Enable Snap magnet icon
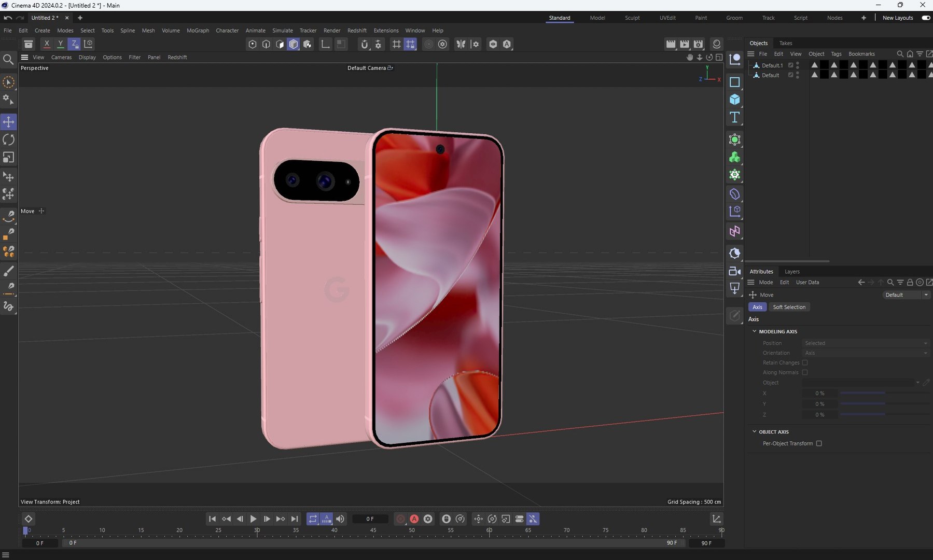The height and width of the screenshot is (560, 933). (x=364, y=44)
